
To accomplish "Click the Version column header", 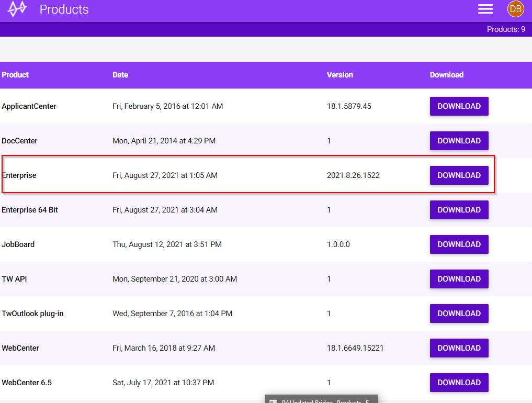I will pos(340,75).
